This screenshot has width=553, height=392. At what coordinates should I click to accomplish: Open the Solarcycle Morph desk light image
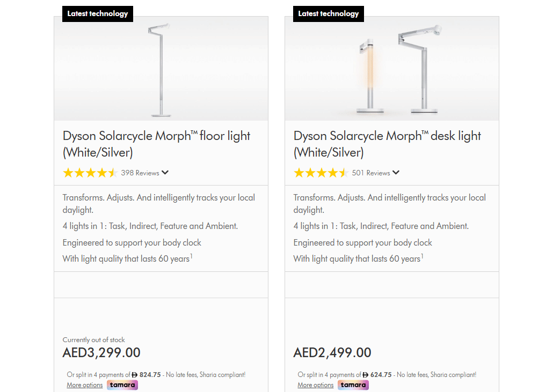click(x=391, y=70)
